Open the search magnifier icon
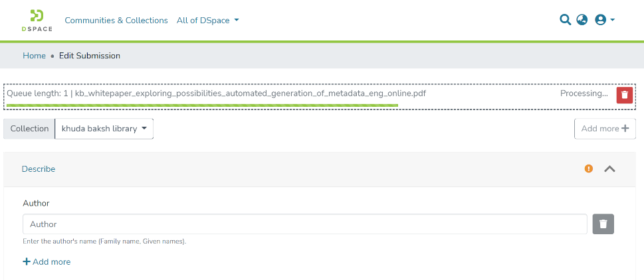 (x=565, y=20)
